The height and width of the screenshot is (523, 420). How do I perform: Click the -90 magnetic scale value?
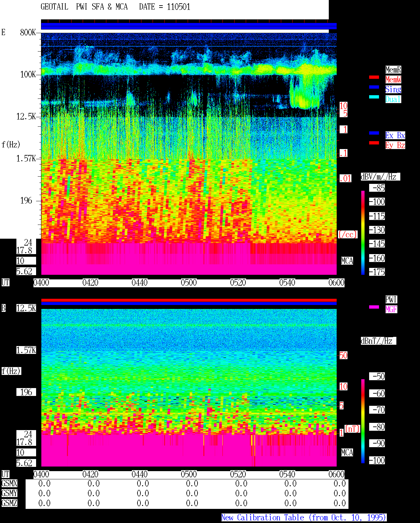pyautogui.click(x=377, y=443)
